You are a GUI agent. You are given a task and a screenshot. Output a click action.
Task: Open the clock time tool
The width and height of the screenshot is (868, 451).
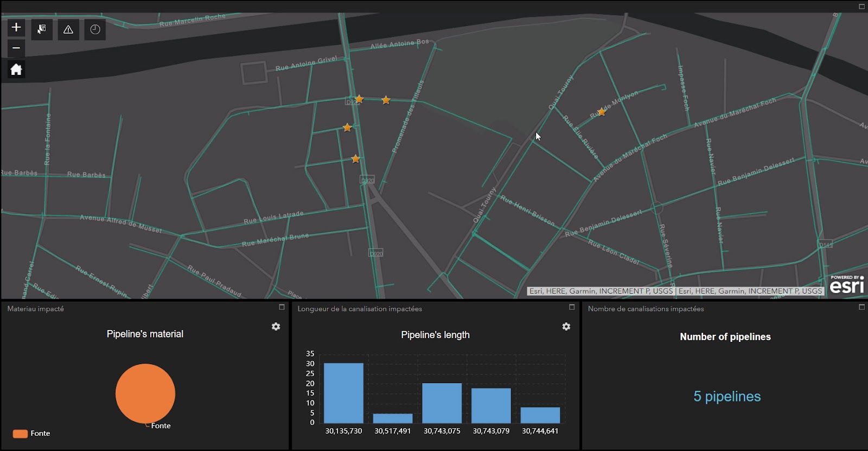tap(95, 29)
